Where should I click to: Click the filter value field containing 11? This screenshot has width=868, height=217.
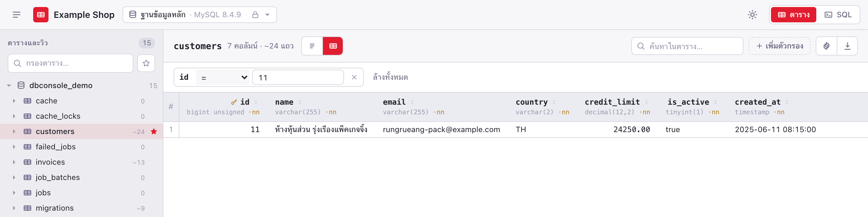(298, 78)
